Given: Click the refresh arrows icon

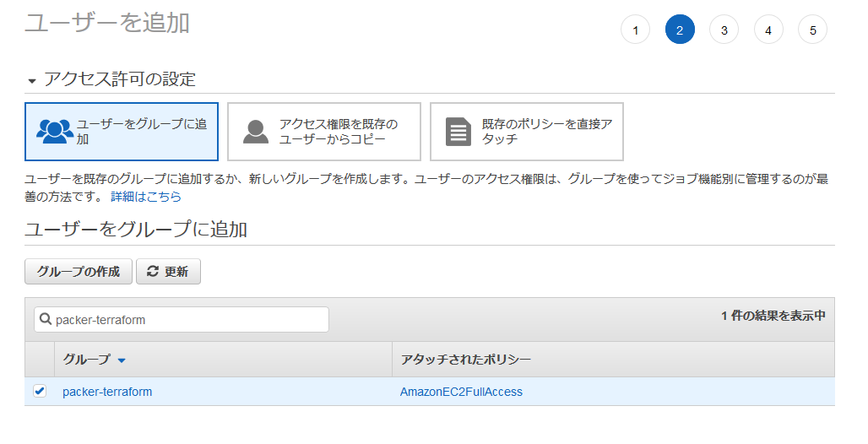Looking at the screenshot, I should point(153,272).
